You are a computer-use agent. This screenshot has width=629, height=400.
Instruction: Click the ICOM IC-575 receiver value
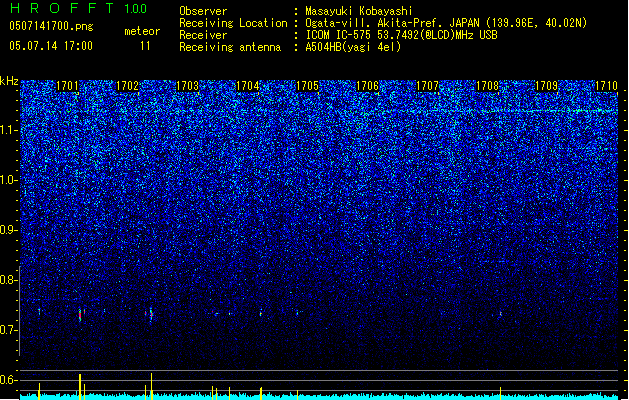(401, 35)
